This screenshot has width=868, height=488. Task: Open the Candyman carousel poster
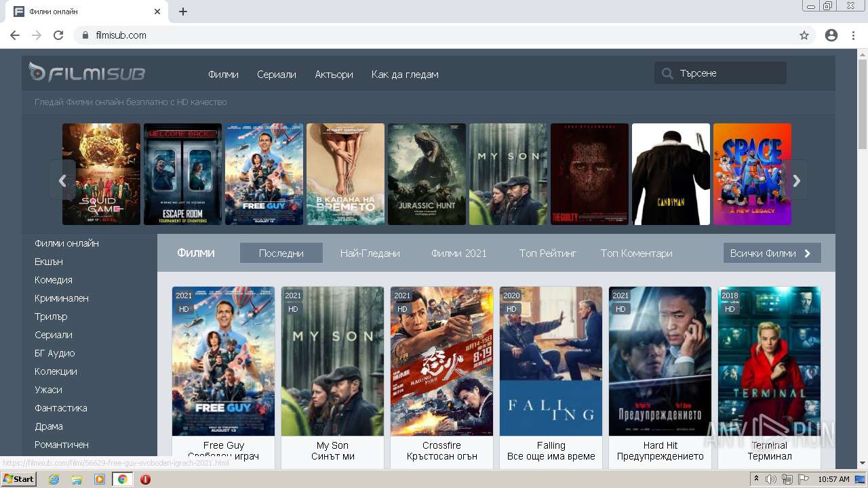(x=671, y=174)
